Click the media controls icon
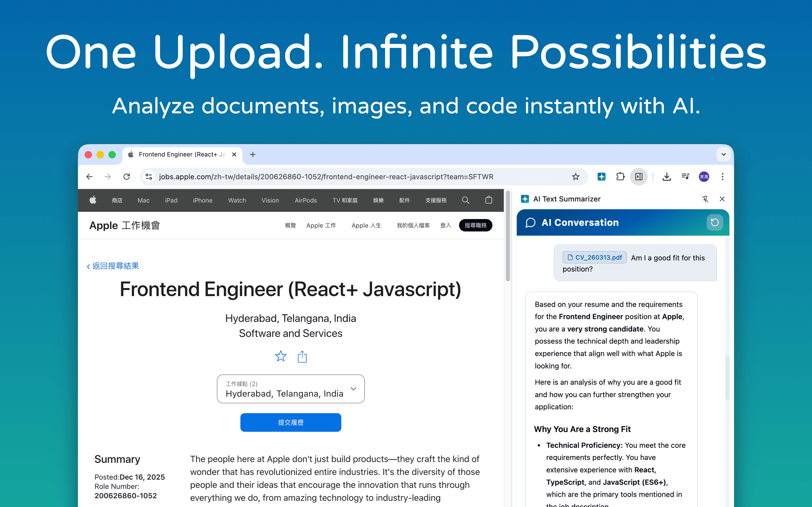The image size is (812, 507). (x=685, y=176)
